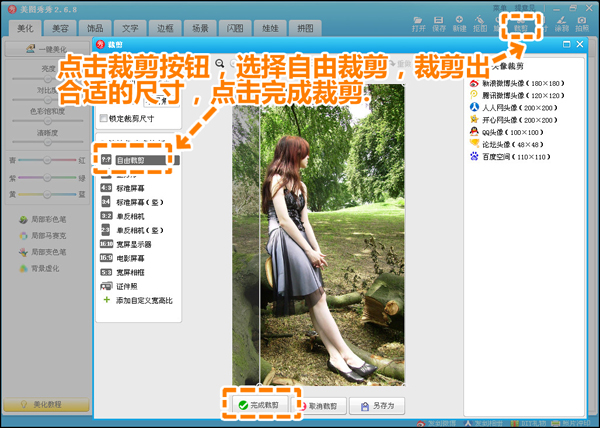Click the 打开 open file icon
600x428 pixels.
click(419, 22)
